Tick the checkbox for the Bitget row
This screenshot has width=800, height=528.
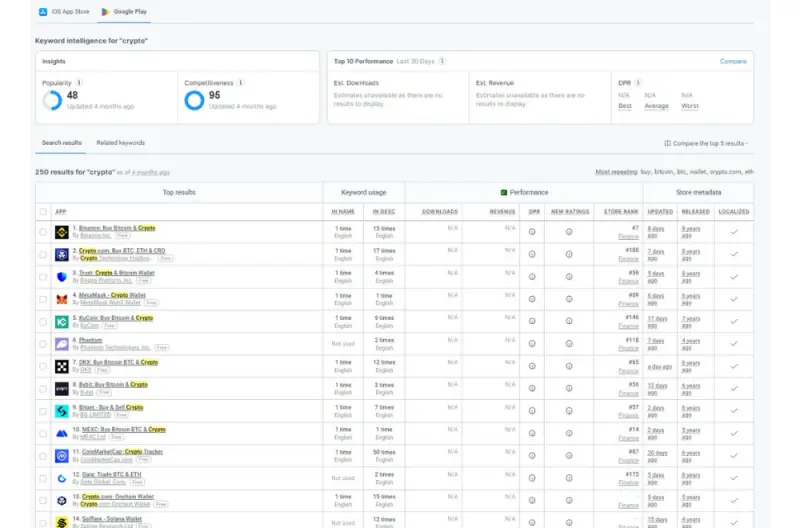pyautogui.click(x=43, y=411)
